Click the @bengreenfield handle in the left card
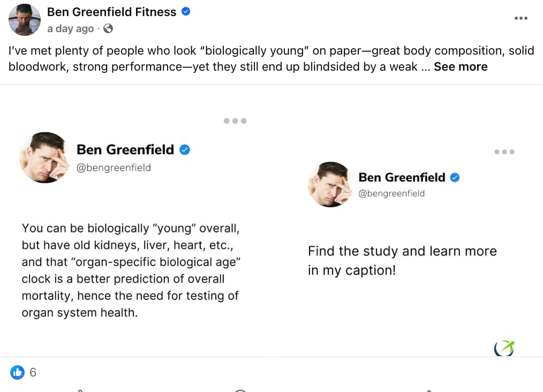 pyautogui.click(x=114, y=168)
